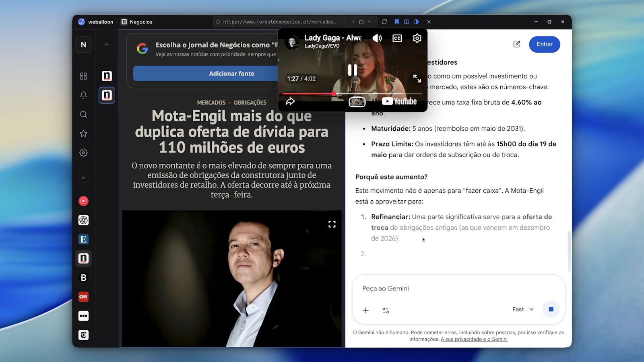Image resolution: width=644 pixels, height=362 pixels.
Task: Click the new chat edit icon
Action: tap(517, 44)
